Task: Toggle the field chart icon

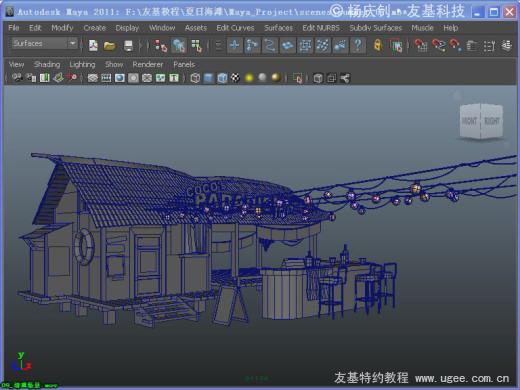Action: 147,78
